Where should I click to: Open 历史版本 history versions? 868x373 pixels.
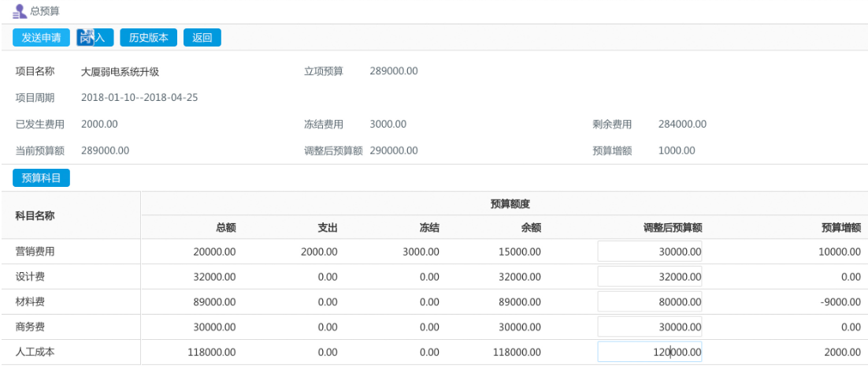pyautogui.click(x=148, y=38)
